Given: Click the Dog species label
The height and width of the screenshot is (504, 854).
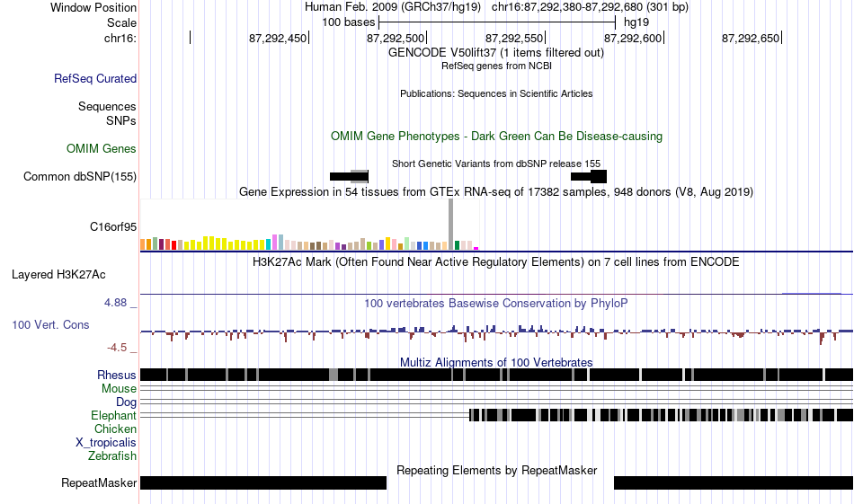Looking at the screenshot, I should coord(127,402).
